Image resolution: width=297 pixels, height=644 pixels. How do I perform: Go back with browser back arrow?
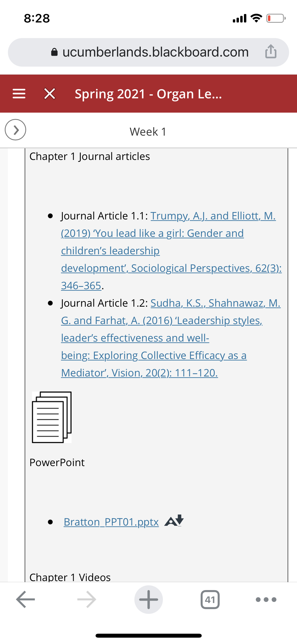click(x=26, y=599)
